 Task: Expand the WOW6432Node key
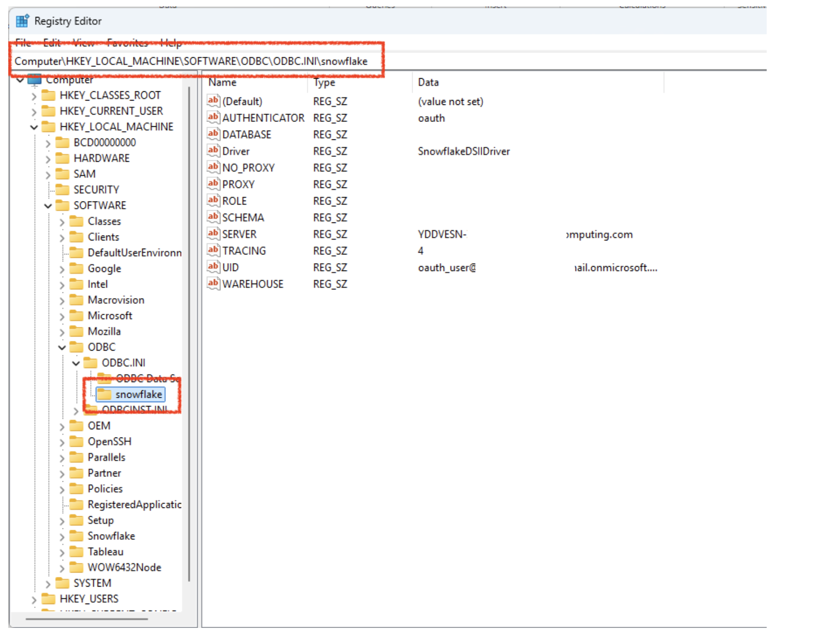62,568
